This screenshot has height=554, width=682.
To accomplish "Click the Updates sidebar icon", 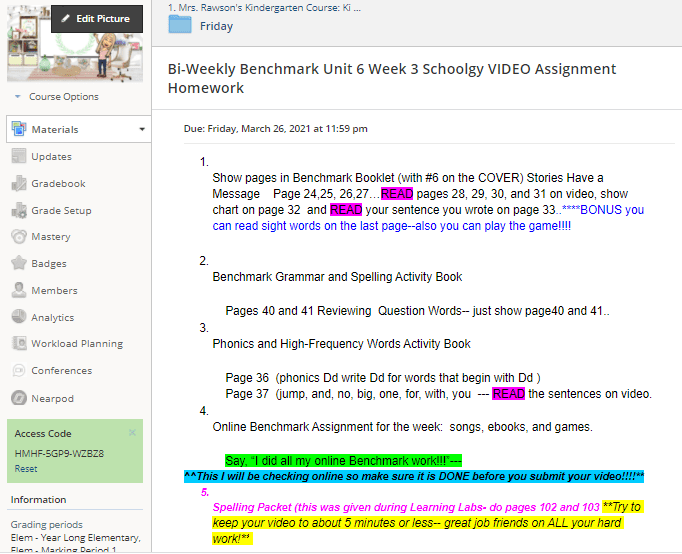I will (19, 156).
